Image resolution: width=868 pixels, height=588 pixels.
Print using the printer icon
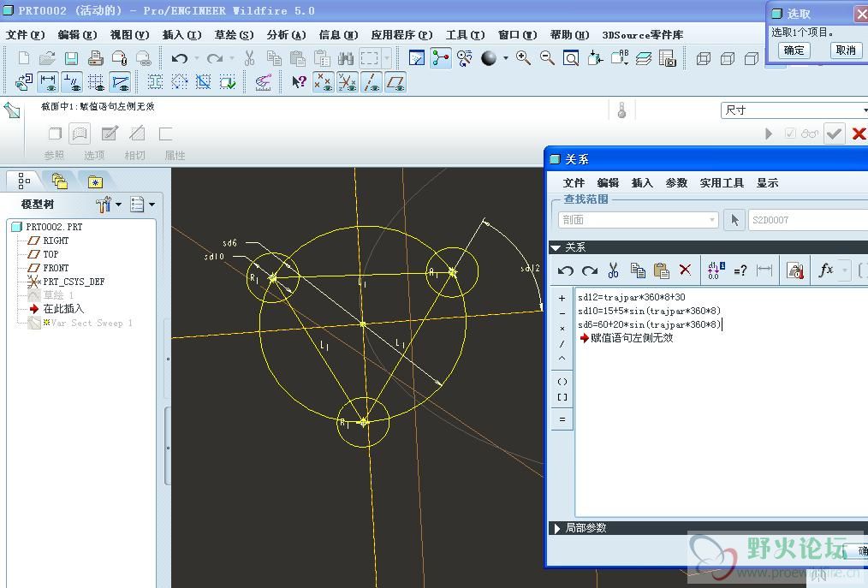click(95, 57)
